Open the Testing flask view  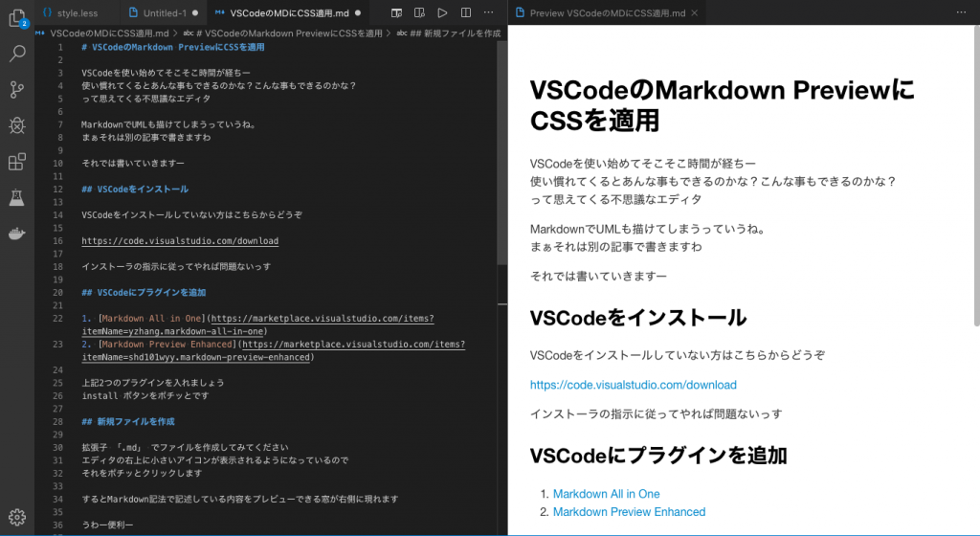click(x=17, y=197)
